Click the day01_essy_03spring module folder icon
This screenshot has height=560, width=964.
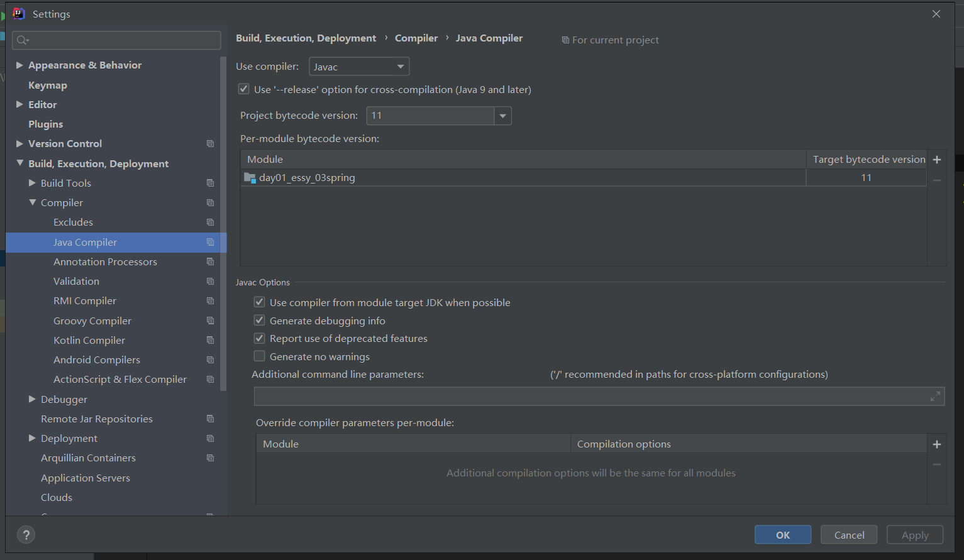(x=250, y=178)
